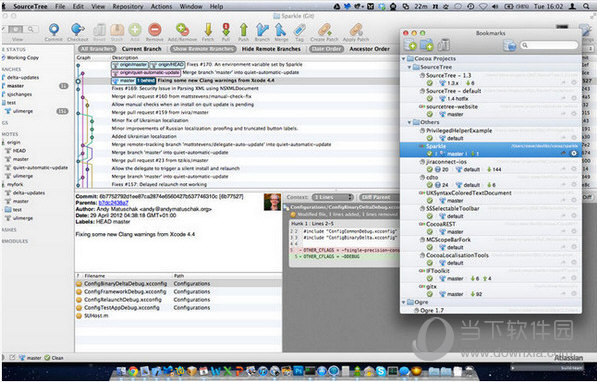Select ConfigTestAppDebug.xcconfig in file list
Screen dimensions: 597x382
178,308
